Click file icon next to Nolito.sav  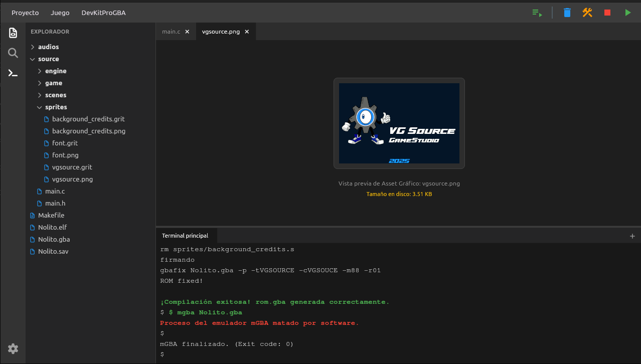click(x=33, y=252)
